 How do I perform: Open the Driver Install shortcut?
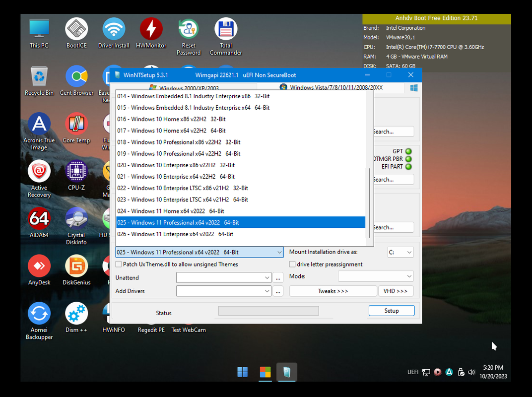[x=114, y=34]
